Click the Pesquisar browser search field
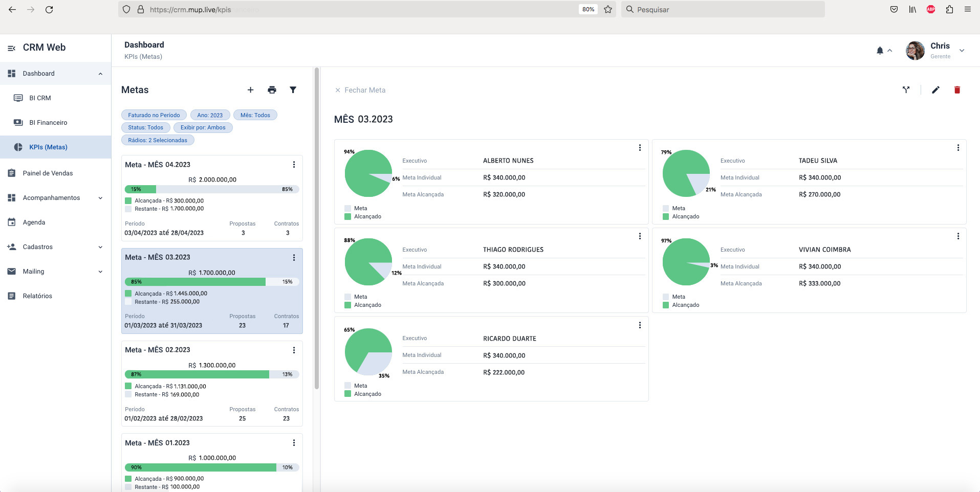The image size is (980, 492). 723,9
